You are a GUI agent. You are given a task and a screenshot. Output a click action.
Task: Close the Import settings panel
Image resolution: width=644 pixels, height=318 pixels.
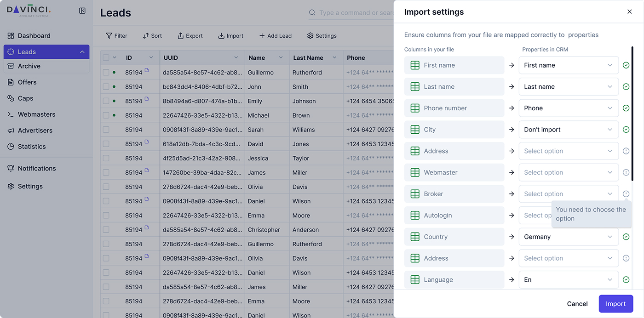[x=629, y=11]
